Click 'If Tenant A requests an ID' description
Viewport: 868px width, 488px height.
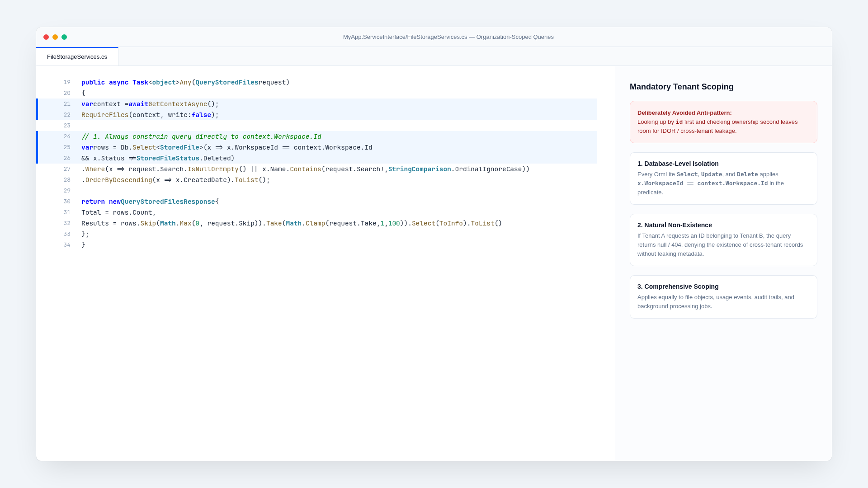click(720, 245)
